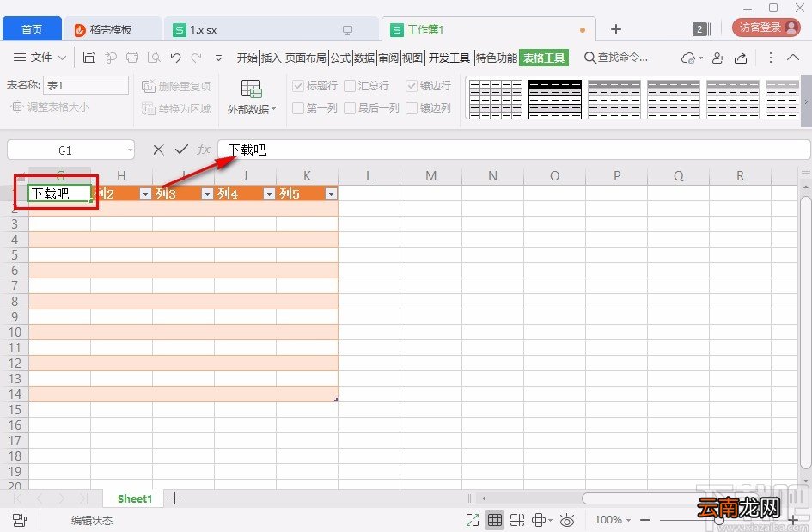Open the 页面布局 ribbon tab
This screenshot has height=532, width=812.
(x=306, y=58)
